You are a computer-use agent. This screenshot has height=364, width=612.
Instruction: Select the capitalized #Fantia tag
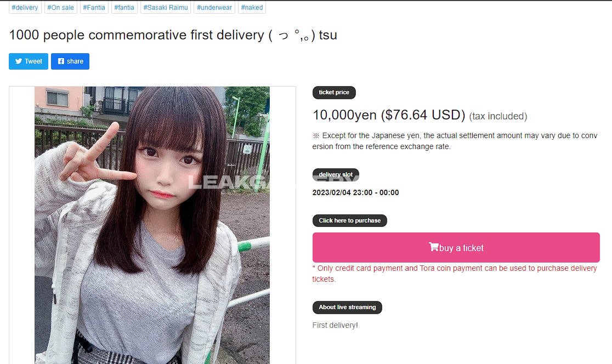pos(94,8)
